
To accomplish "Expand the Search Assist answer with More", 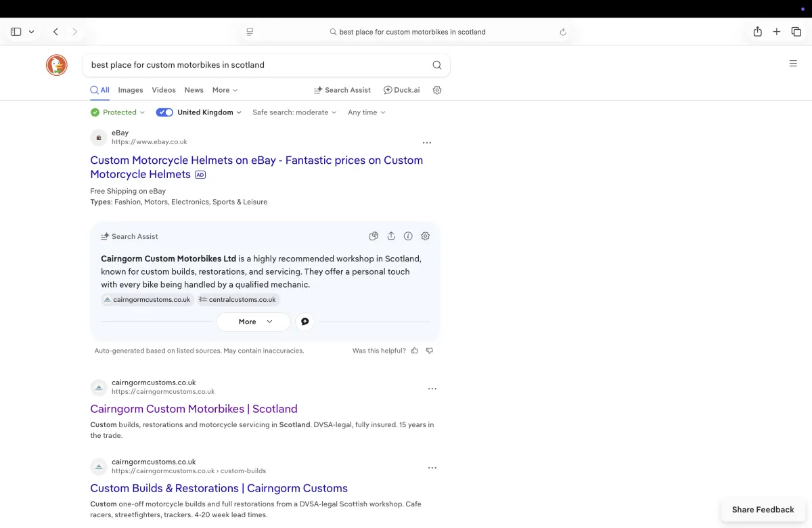I will (x=254, y=322).
